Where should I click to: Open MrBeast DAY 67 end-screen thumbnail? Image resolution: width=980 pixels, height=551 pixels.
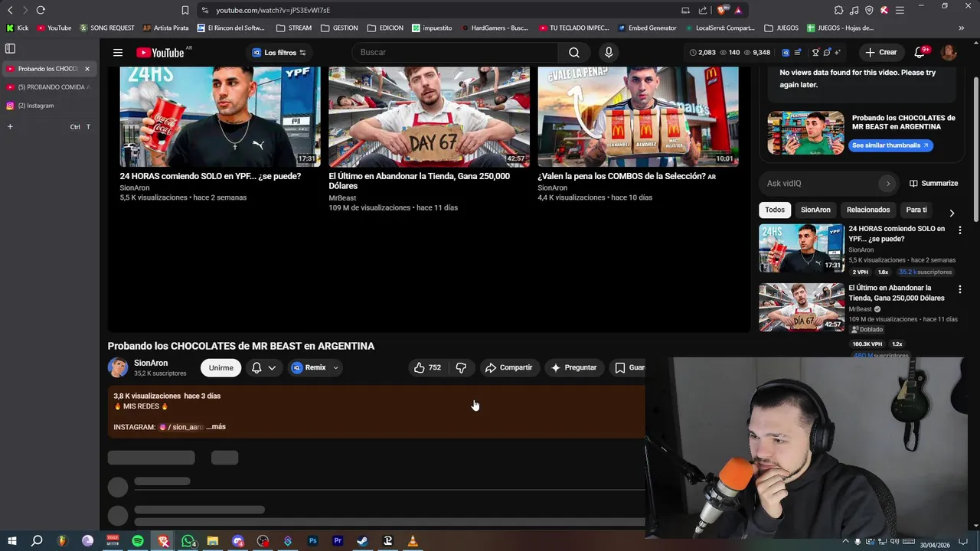click(x=429, y=116)
